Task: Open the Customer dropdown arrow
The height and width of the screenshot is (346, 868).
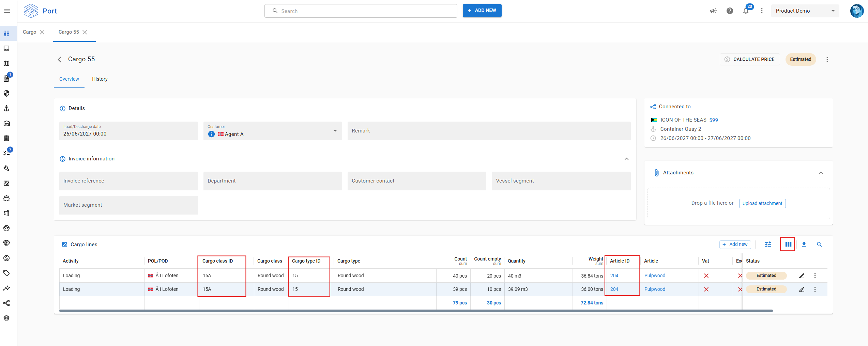Action: coord(335,131)
